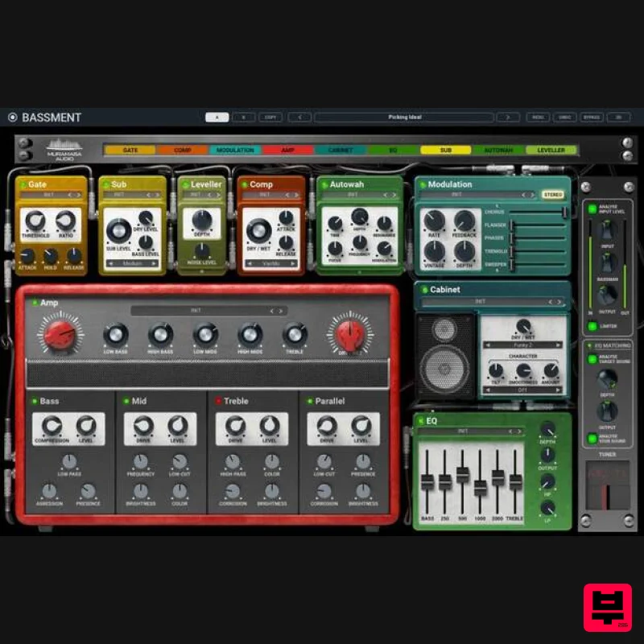Click the green power LED on the Gate pedal
644x644 pixels.
coord(24,185)
